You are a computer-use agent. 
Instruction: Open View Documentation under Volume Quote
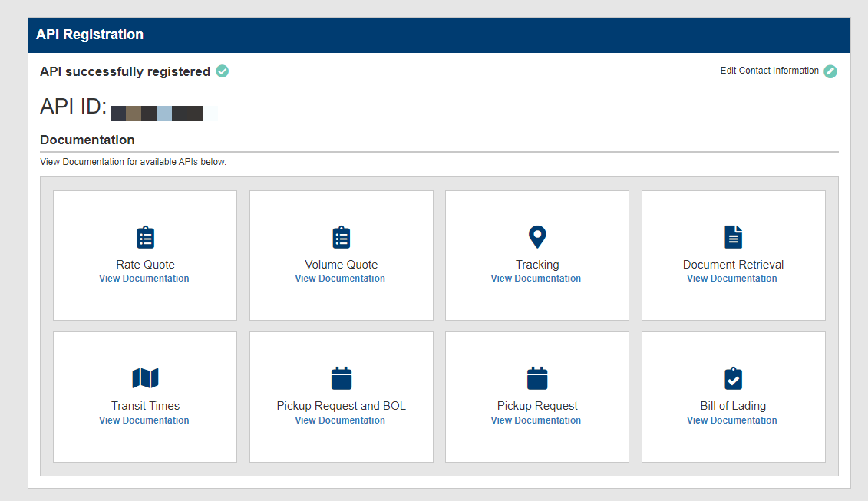pos(340,279)
